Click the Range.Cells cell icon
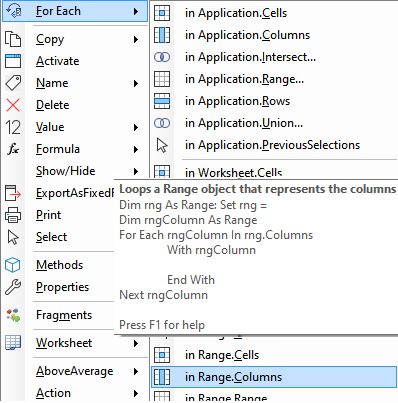 point(162,355)
